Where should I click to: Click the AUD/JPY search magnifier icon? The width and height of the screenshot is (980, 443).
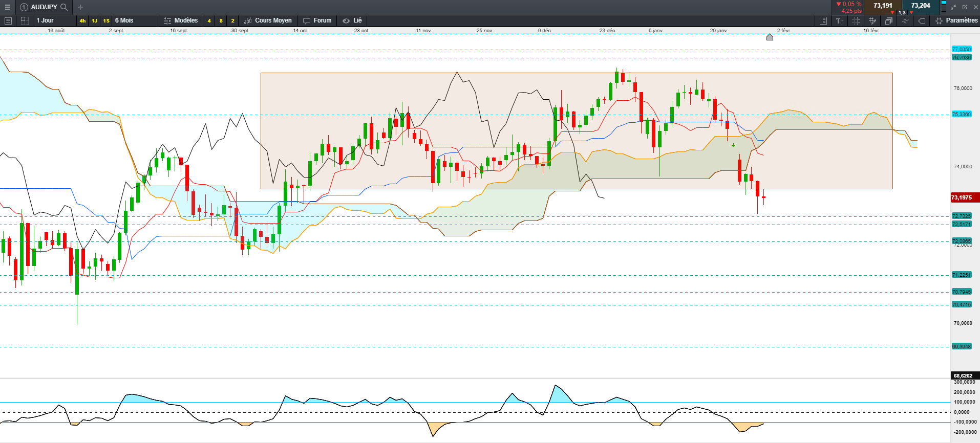64,7
